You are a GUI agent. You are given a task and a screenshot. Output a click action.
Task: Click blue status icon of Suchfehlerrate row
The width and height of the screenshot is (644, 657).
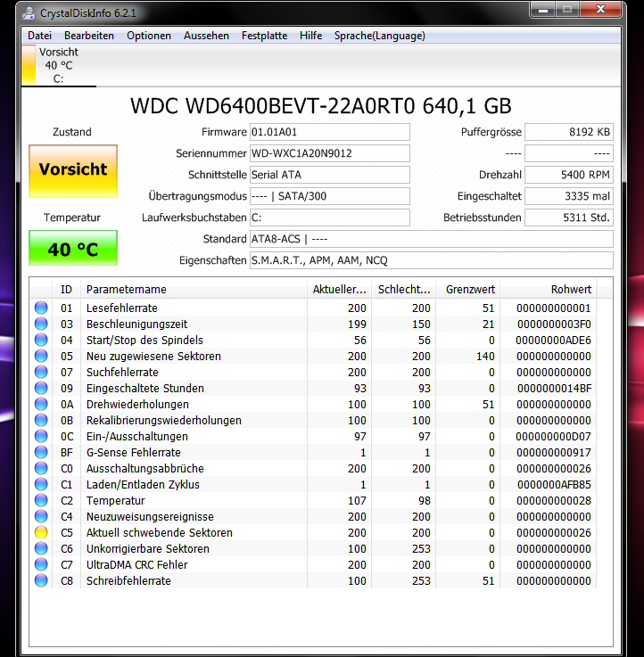41,372
